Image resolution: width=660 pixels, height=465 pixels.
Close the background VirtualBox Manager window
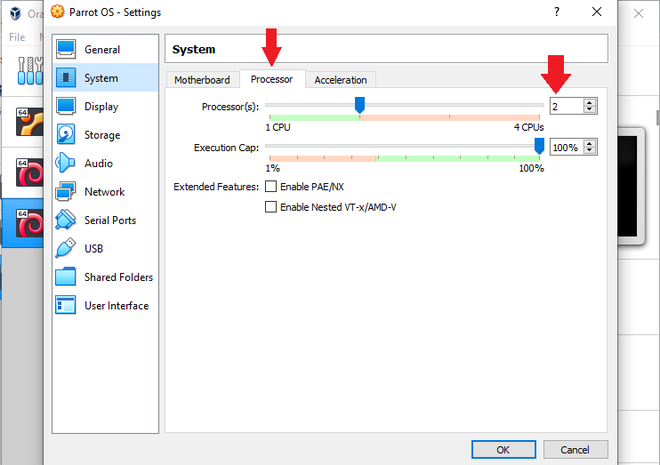click(639, 14)
